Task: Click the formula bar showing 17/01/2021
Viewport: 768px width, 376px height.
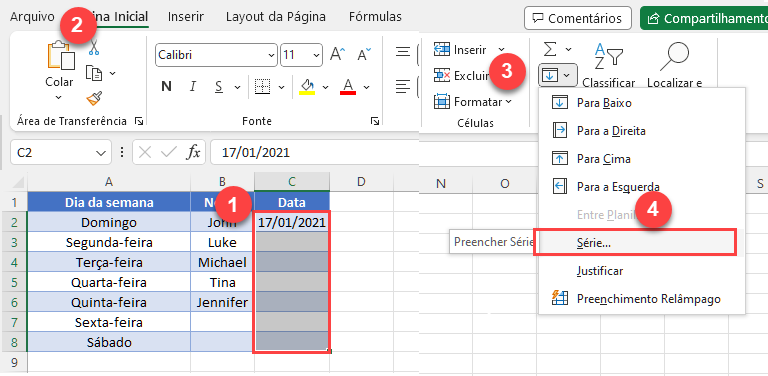Action: click(313, 153)
